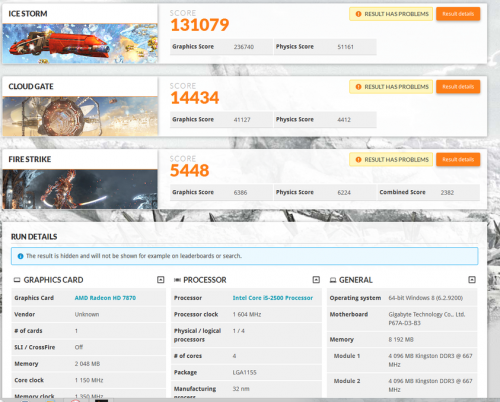Click the CLOUD GATE title

pos(31,87)
